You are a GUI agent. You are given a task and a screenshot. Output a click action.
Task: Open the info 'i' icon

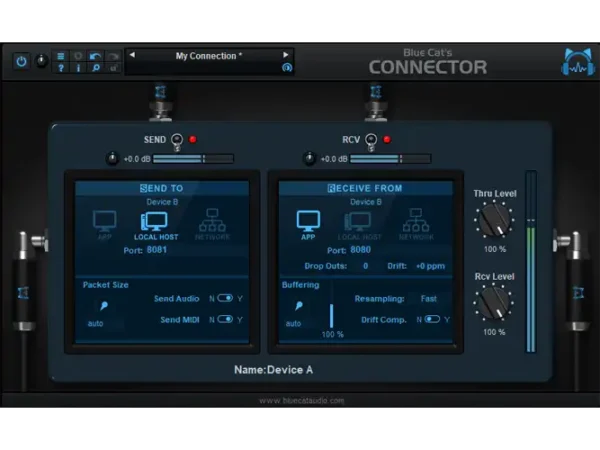pos(78,68)
